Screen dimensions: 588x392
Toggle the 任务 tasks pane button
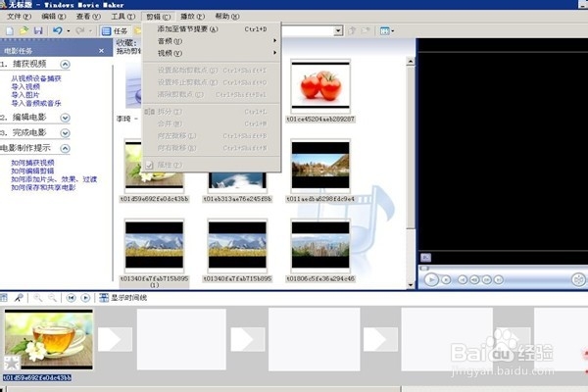pyautogui.click(x=115, y=31)
